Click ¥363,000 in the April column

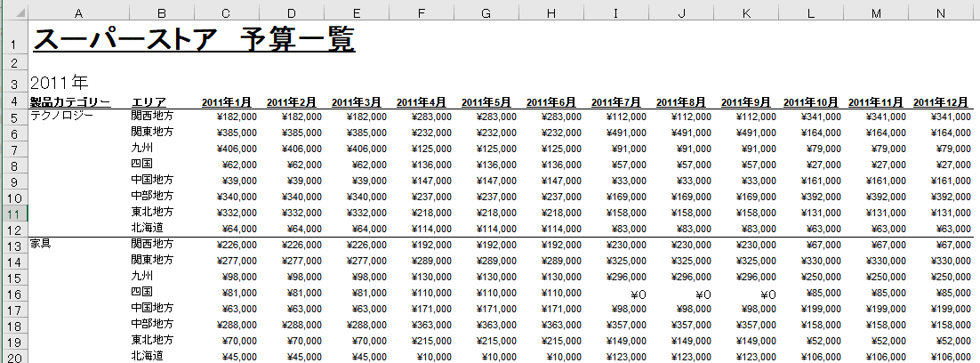pos(431,324)
